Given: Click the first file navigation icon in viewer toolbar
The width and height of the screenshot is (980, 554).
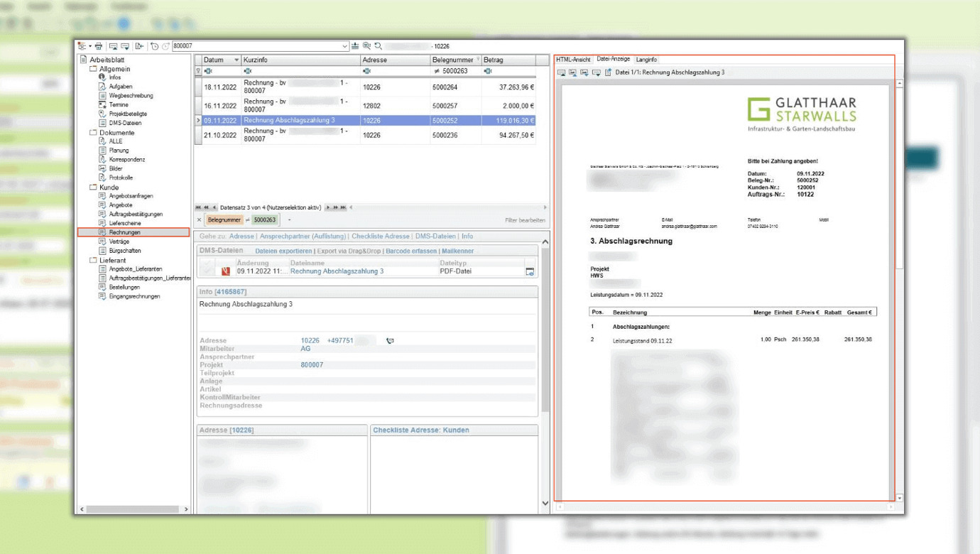Looking at the screenshot, I should tap(561, 72).
